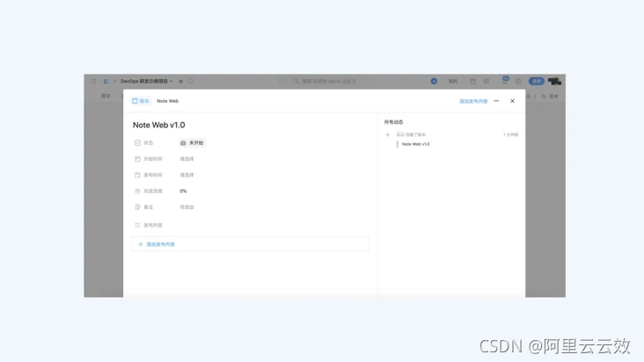Open the 未开始 status dropdown
644x362 pixels.
pos(192,142)
